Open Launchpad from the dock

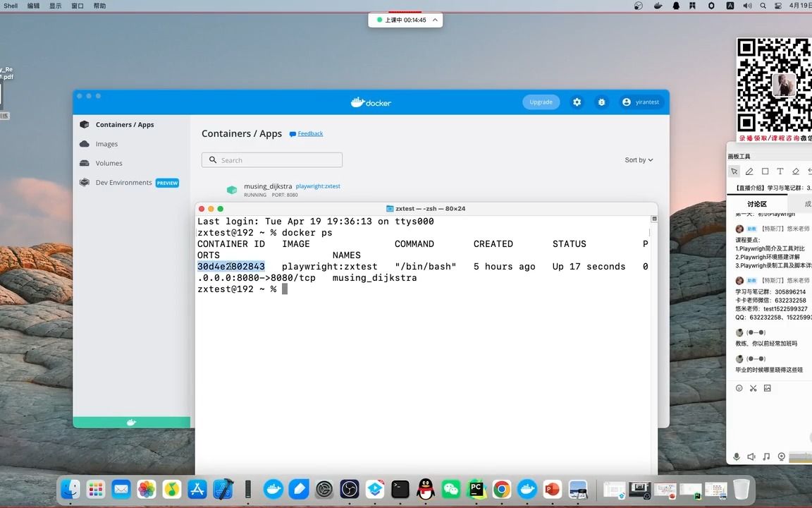pos(96,489)
